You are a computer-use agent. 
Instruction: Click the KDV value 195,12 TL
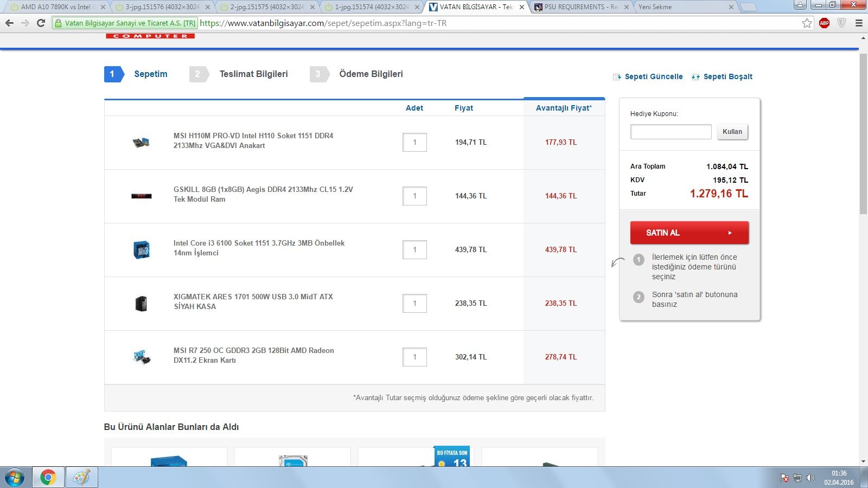pyautogui.click(x=730, y=180)
